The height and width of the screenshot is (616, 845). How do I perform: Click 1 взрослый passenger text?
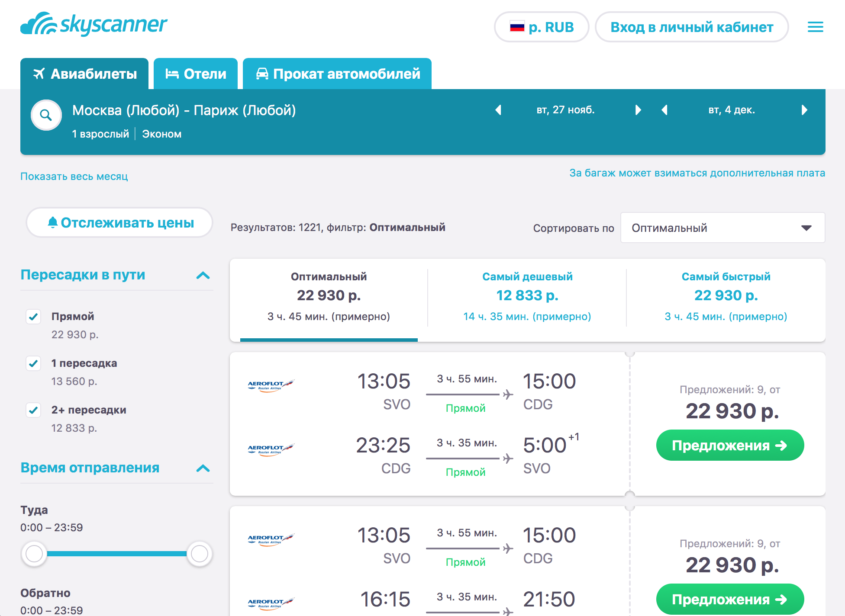click(x=100, y=134)
